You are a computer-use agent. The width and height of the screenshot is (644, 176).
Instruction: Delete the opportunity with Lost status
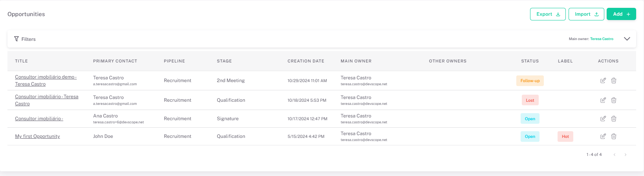coord(613,100)
